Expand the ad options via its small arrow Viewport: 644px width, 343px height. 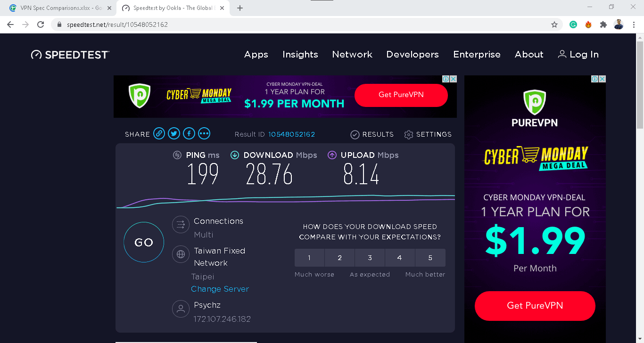coord(446,79)
